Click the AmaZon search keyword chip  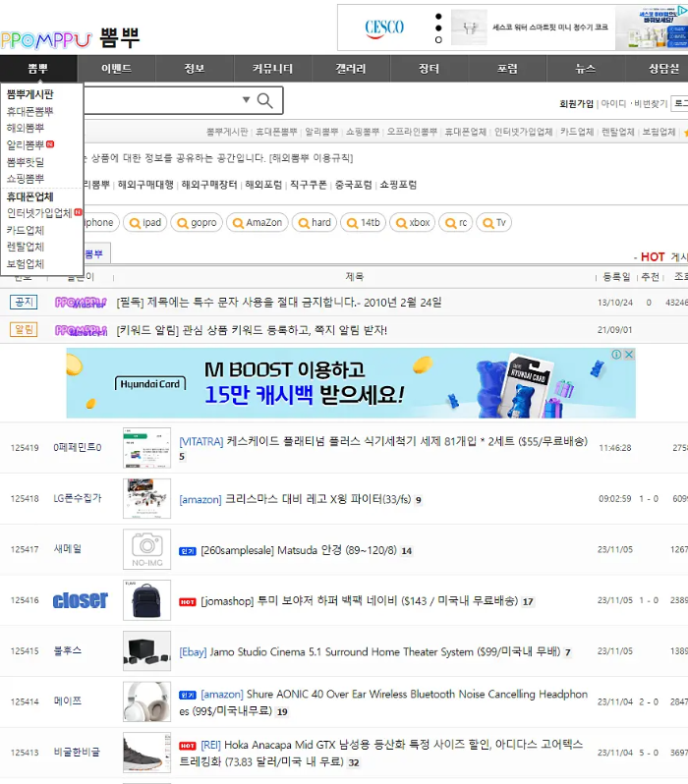pos(258,222)
